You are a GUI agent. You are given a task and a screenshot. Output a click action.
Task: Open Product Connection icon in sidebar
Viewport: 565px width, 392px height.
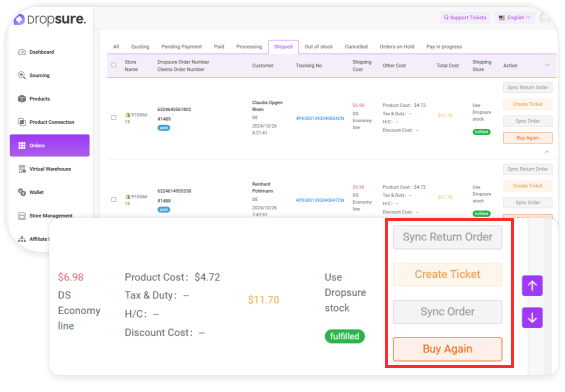pyautogui.click(x=22, y=122)
